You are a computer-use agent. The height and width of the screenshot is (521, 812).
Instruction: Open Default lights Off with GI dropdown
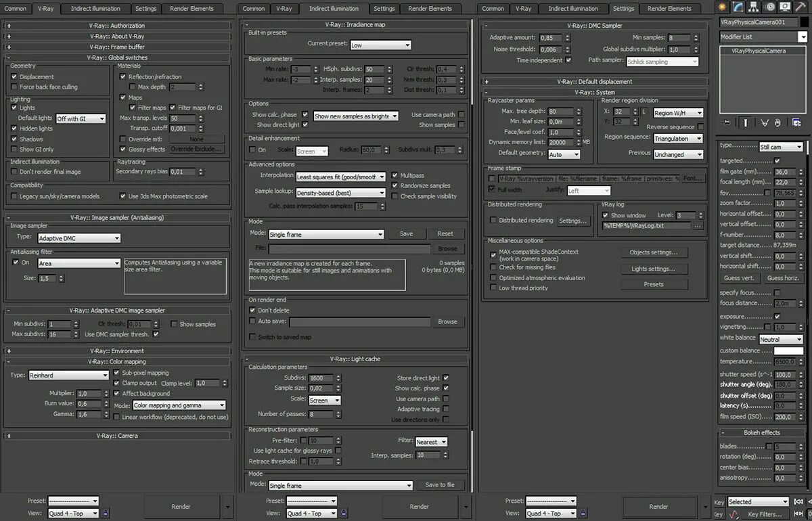81,118
